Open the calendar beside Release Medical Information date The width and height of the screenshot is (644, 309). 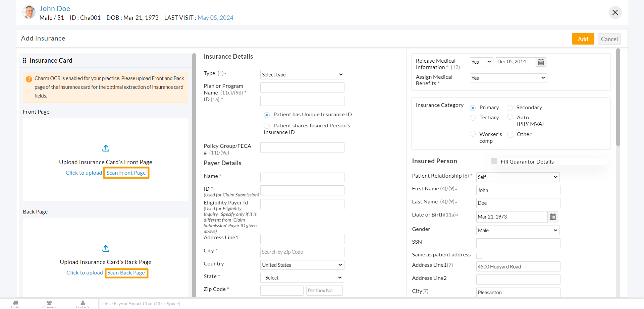coord(540,62)
